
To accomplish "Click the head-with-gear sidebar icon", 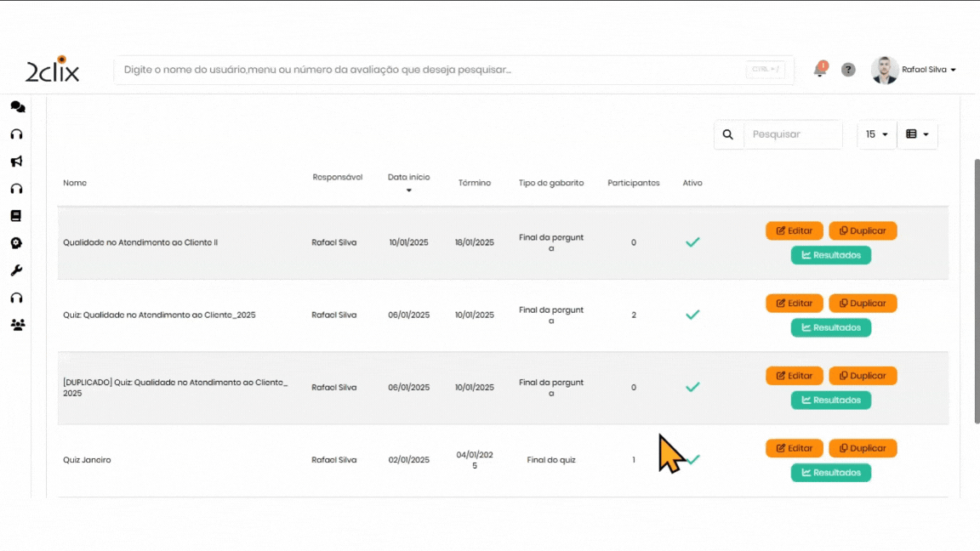I will [x=16, y=243].
